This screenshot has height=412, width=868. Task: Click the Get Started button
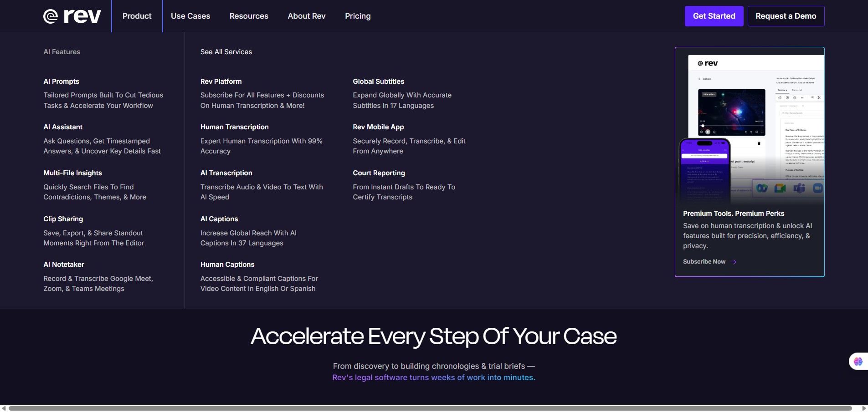(714, 16)
